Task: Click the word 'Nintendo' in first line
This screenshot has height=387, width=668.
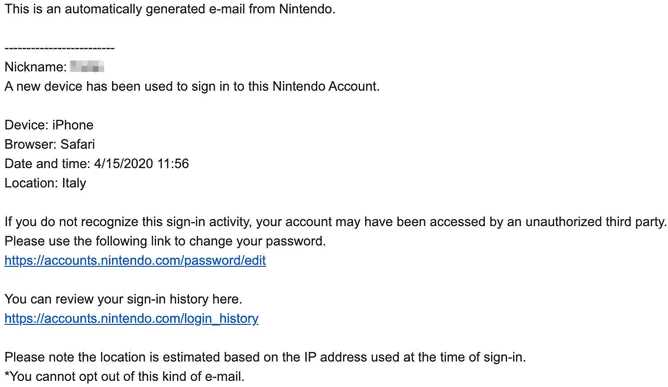Action: click(307, 9)
